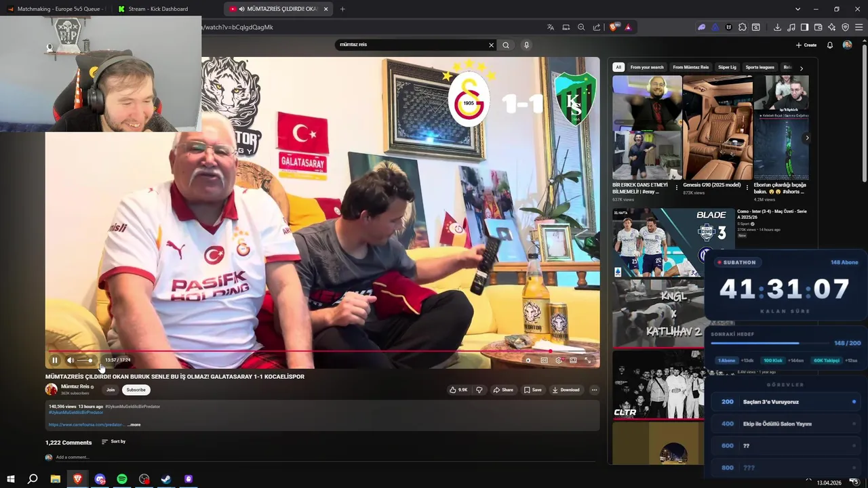Open the browser hamburger main menu
Screen dimensions: 868x488
click(859, 27)
